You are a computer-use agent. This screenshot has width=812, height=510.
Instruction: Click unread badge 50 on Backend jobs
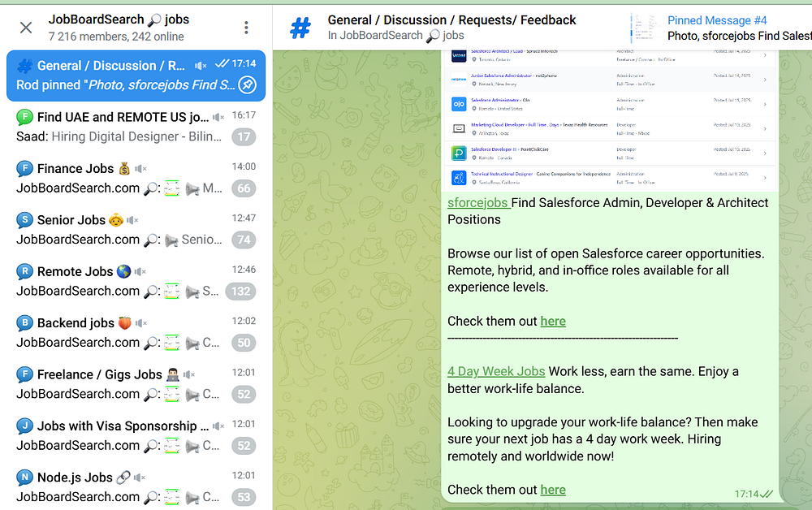coord(244,343)
